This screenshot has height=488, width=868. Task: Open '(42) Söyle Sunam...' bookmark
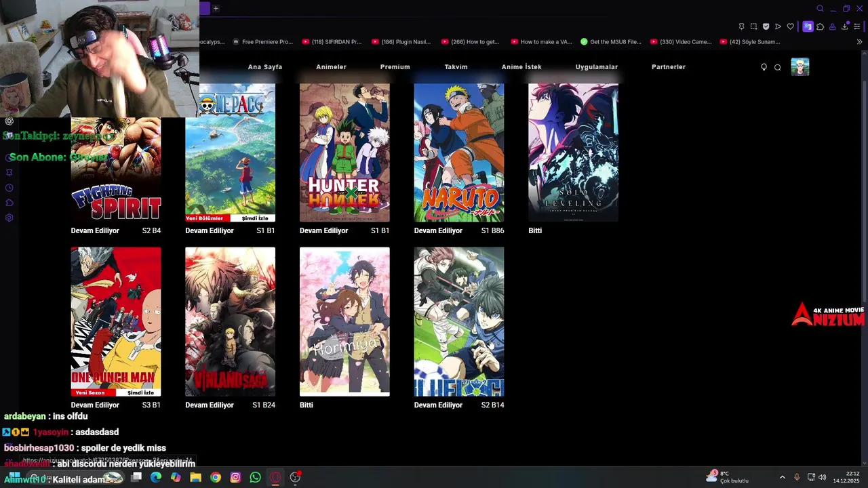pos(750,42)
